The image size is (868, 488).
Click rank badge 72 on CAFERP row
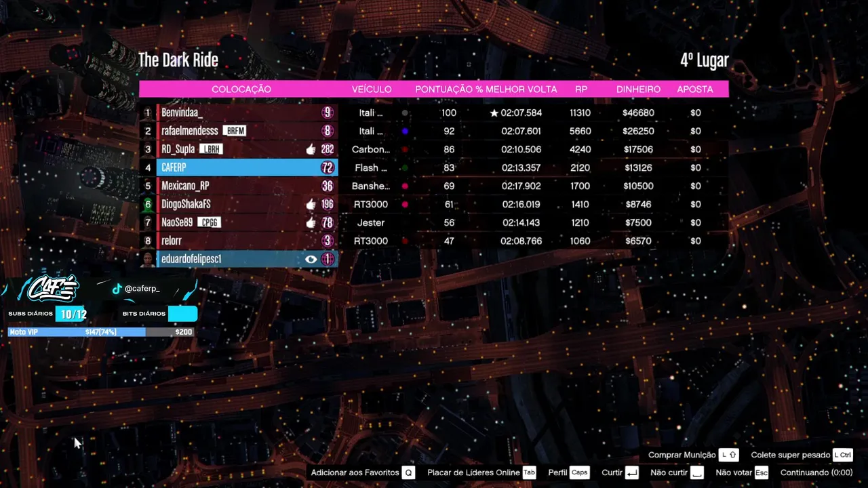[328, 167]
